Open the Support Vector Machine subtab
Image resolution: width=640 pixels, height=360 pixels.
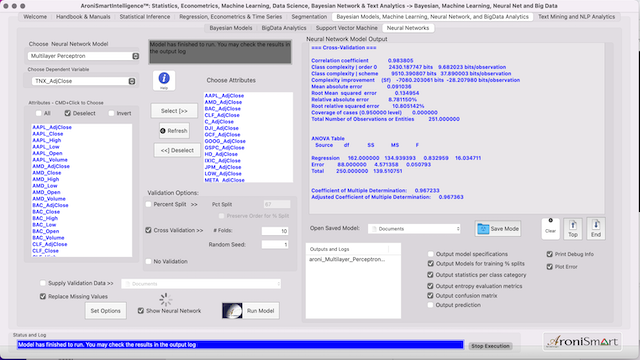[347, 28]
